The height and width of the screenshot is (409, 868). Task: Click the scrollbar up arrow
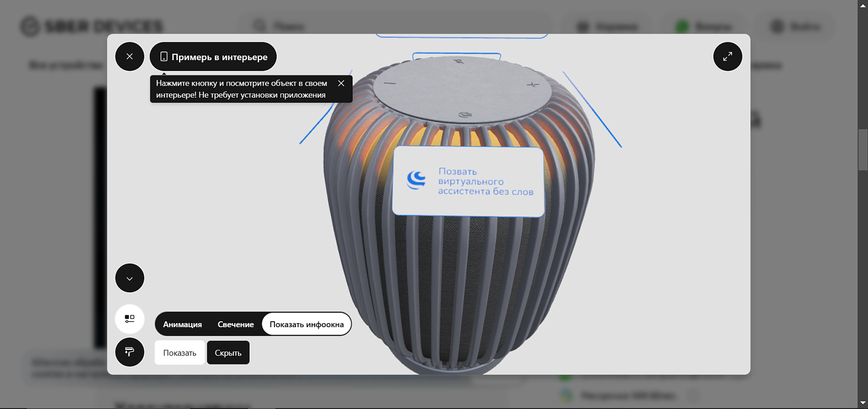click(863, 5)
